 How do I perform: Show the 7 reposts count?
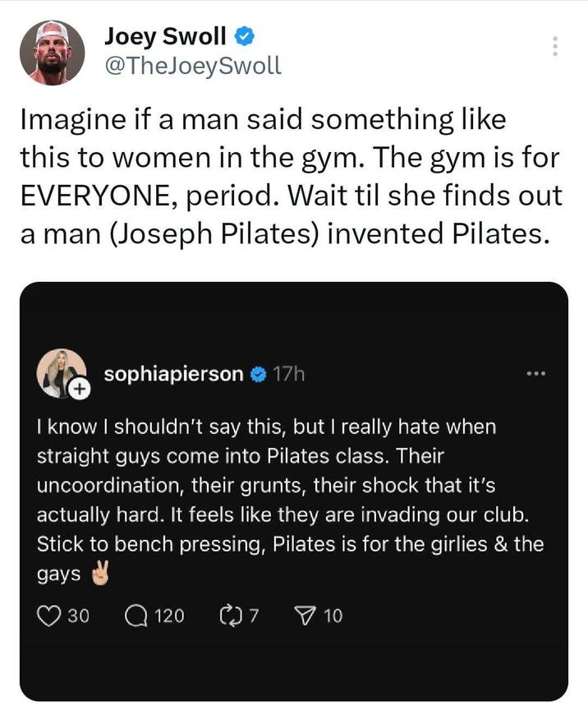(x=255, y=616)
